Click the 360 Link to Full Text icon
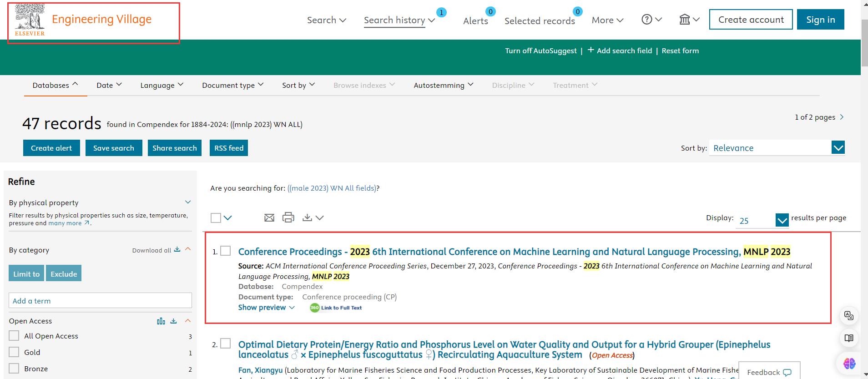 pyautogui.click(x=336, y=308)
